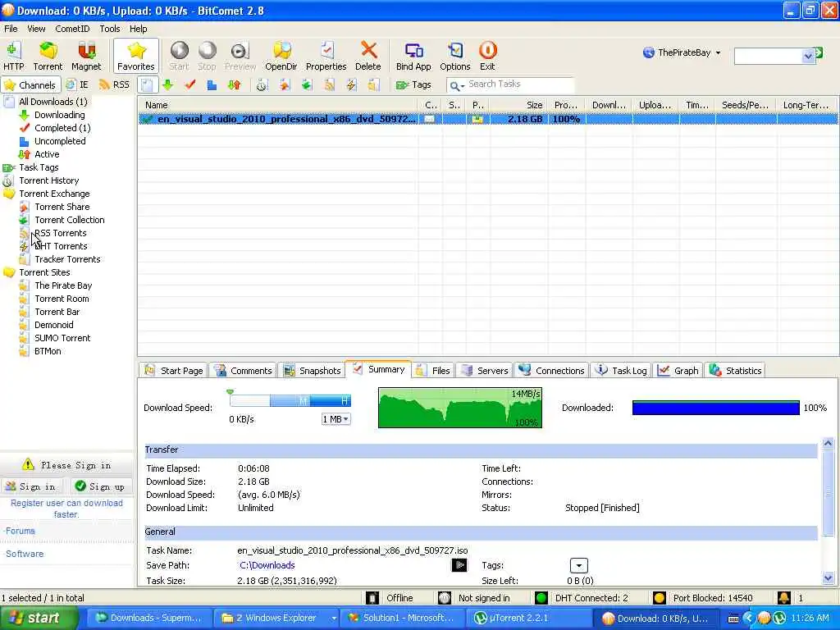Toggle the green Downloading filter icon
840x630 pixels.
pos(168,84)
